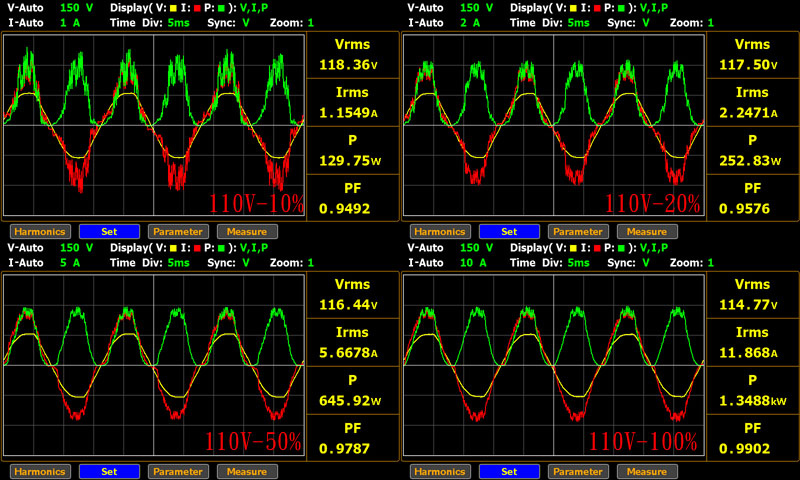The height and width of the screenshot is (480, 800).
Task: Choose Measure in the 110V-50% panel
Action: point(247,471)
